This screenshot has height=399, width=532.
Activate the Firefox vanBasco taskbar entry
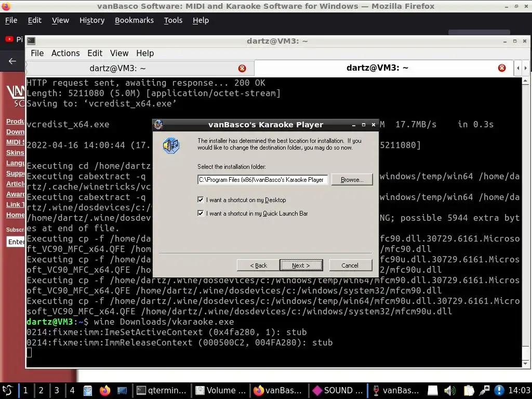click(278, 391)
